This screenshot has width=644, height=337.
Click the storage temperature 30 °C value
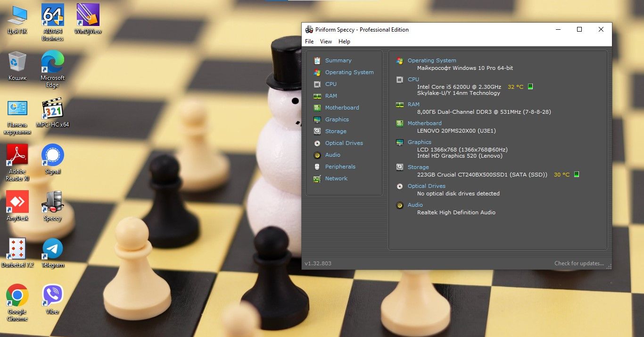(561, 175)
